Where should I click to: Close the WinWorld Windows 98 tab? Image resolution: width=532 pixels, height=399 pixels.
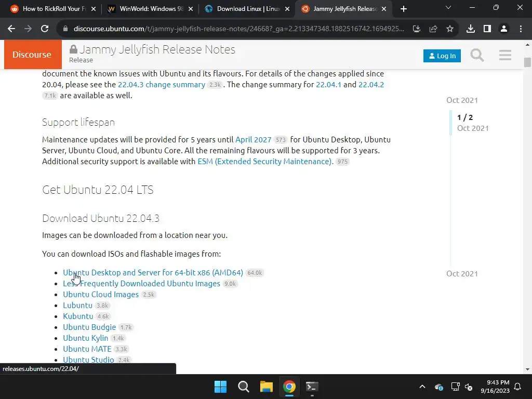[191, 9]
